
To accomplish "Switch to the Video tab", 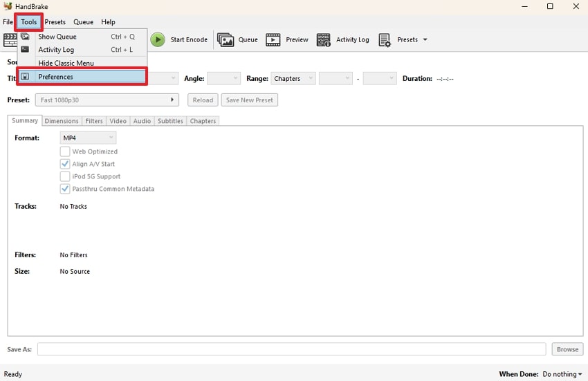I will tap(118, 121).
